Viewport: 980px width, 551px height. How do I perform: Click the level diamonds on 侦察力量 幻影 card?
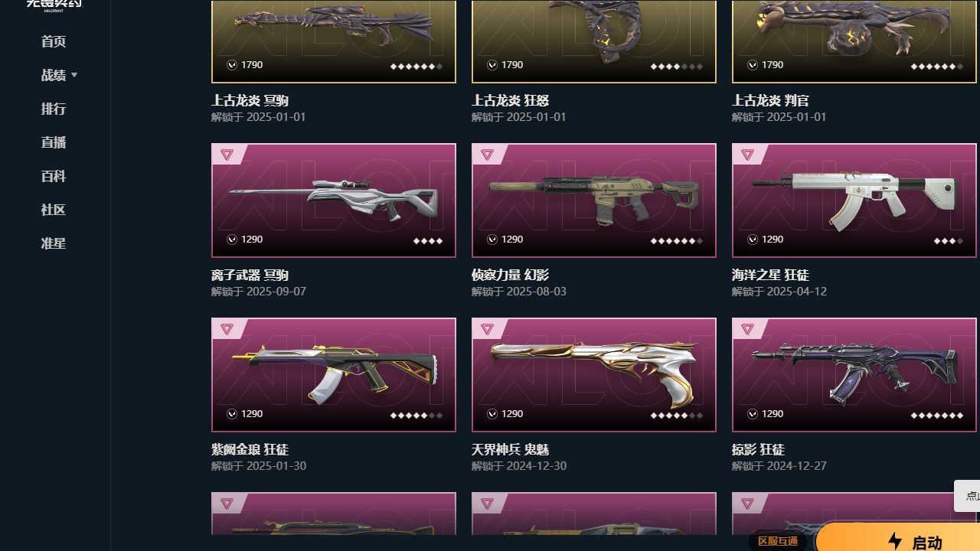coord(677,241)
